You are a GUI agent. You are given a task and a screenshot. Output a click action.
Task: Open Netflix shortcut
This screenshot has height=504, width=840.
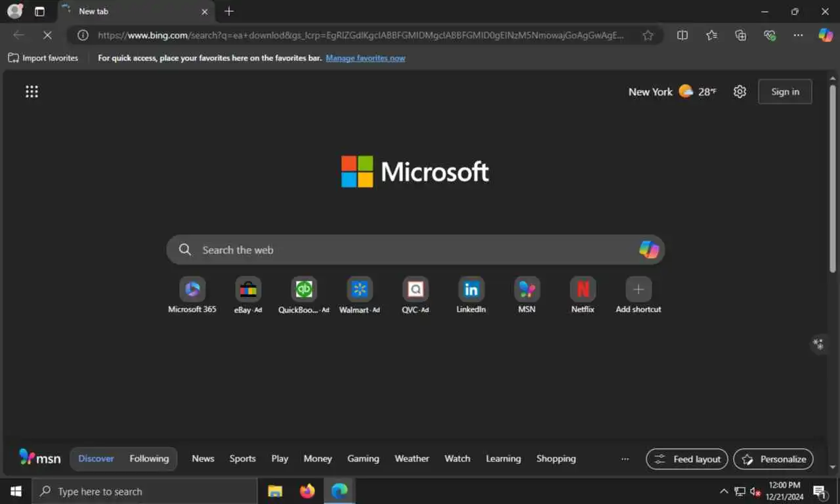click(583, 295)
